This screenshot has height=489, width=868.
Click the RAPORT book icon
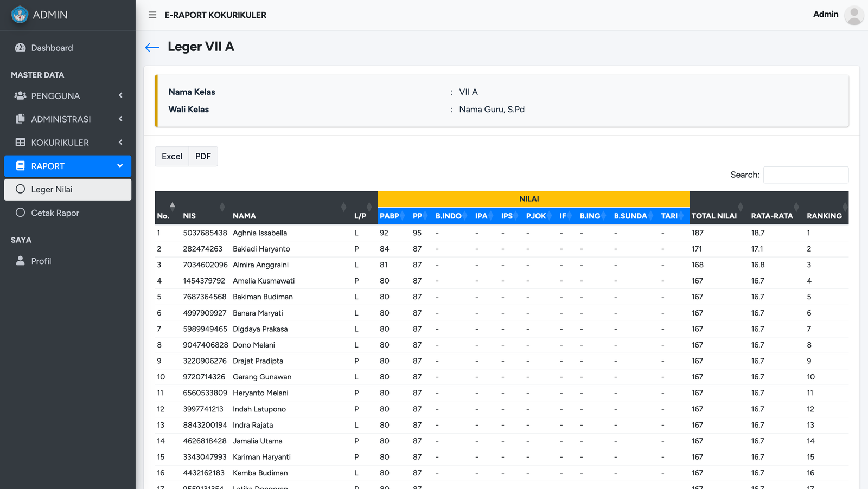[x=21, y=166]
